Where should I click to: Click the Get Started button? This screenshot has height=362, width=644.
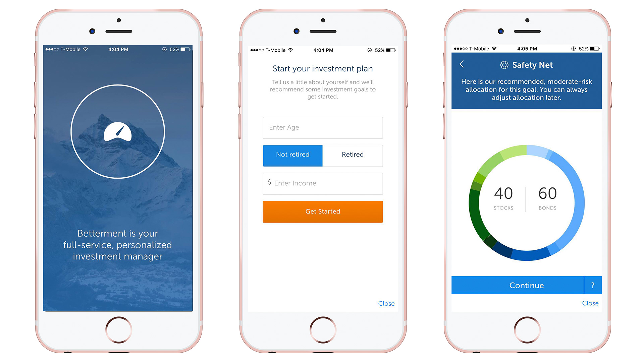coord(322,211)
